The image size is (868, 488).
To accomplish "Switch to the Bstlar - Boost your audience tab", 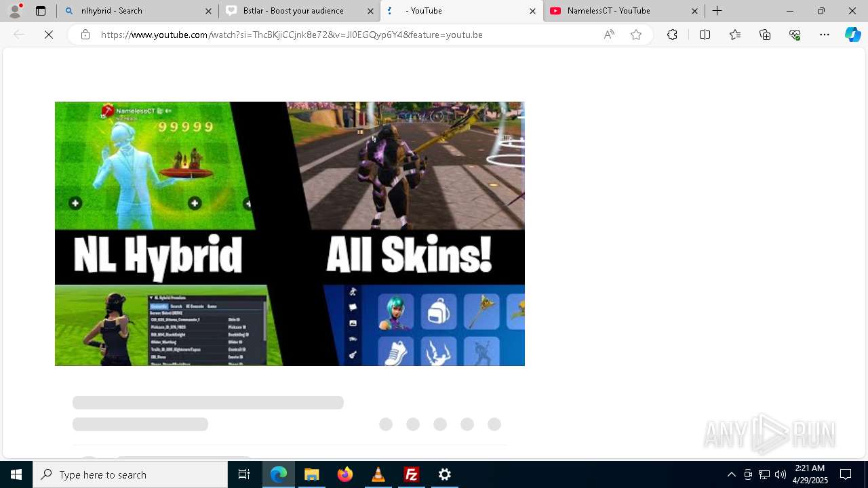I will [299, 11].
